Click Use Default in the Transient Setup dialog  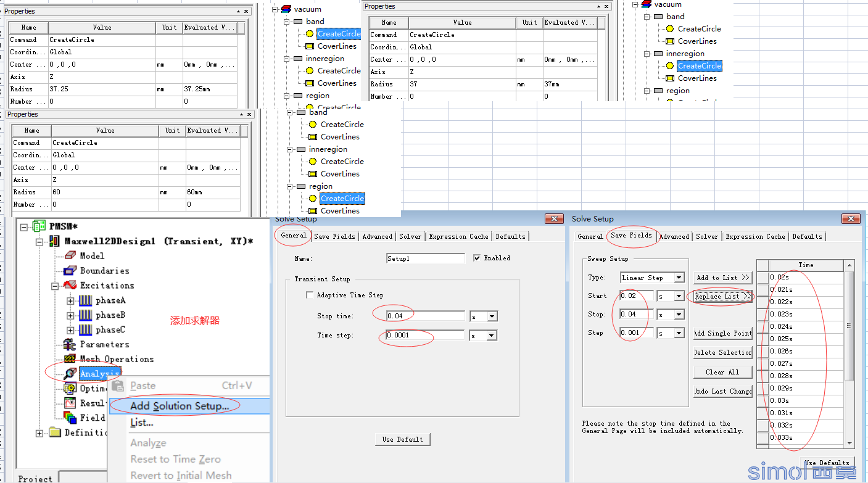[402, 439]
